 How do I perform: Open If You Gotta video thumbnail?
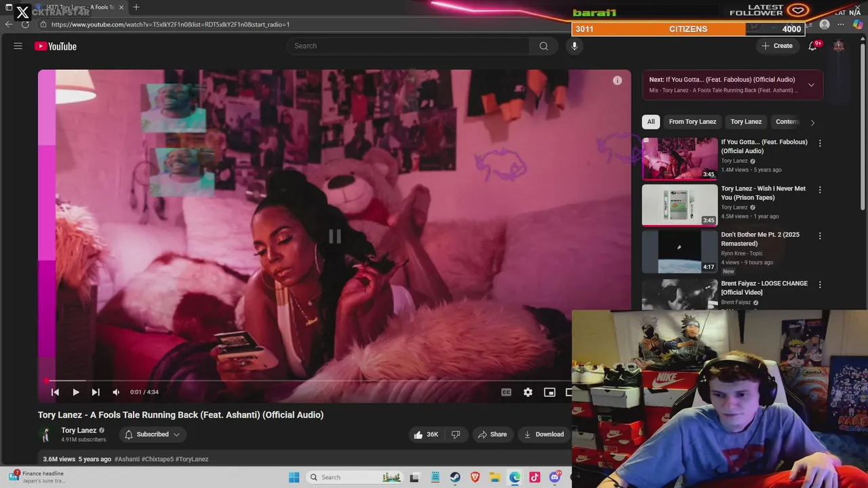[679, 159]
